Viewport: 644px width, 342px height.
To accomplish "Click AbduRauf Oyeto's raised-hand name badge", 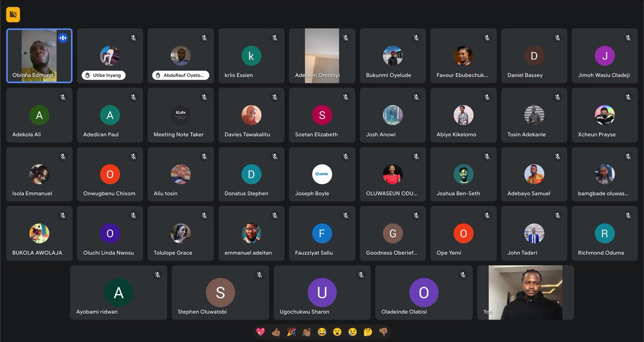I will [x=180, y=76].
